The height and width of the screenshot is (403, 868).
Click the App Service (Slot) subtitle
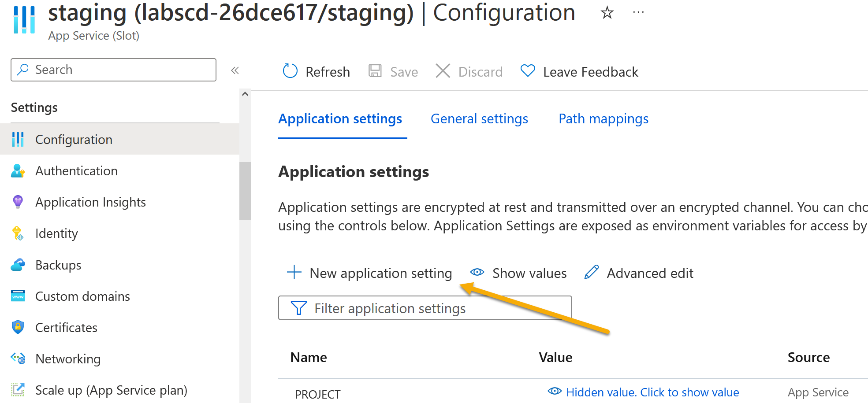pyautogui.click(x=93, y=36)
